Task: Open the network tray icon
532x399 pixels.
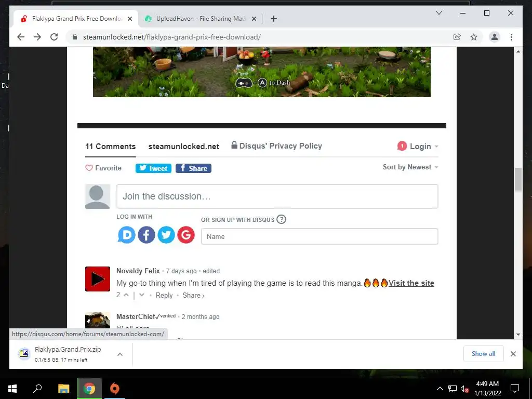Action: tap(453, 389)
